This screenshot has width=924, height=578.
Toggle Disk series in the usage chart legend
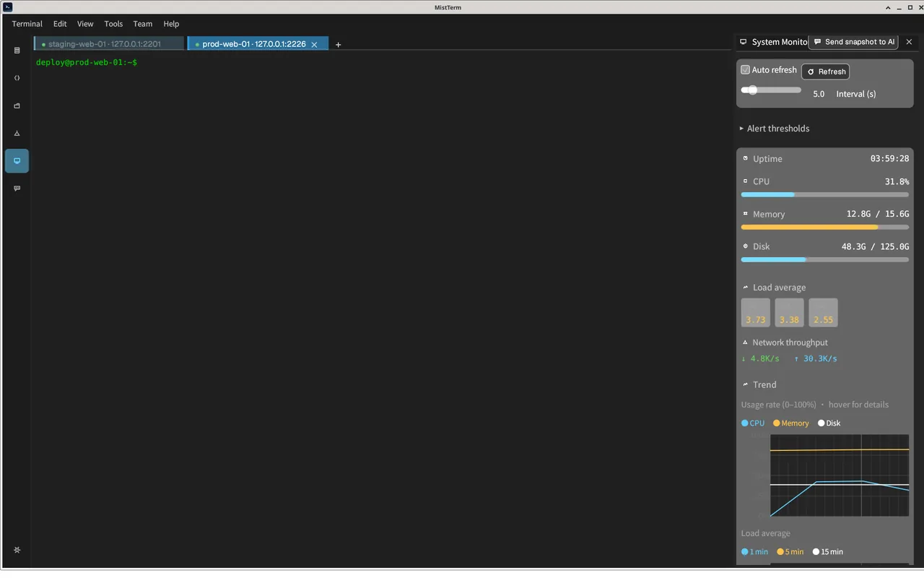coord(829,423)
